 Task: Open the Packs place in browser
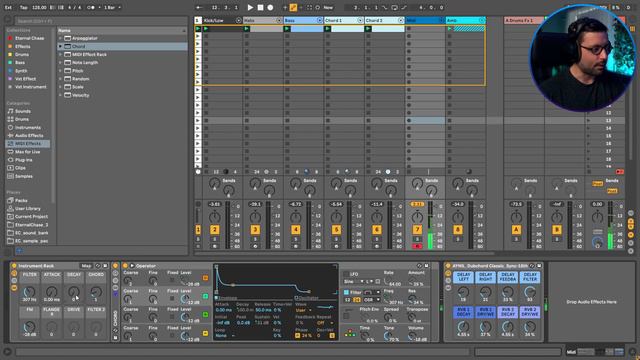[21, 200]
